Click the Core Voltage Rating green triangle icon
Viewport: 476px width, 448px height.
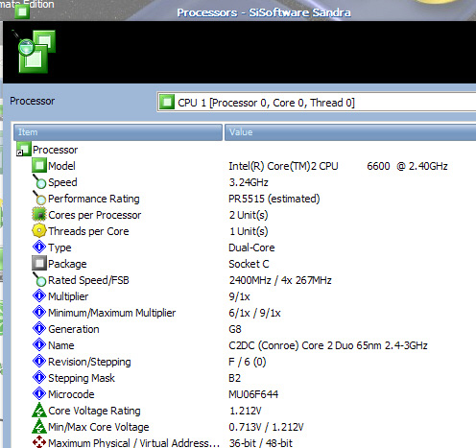click(x=39, y=411)
